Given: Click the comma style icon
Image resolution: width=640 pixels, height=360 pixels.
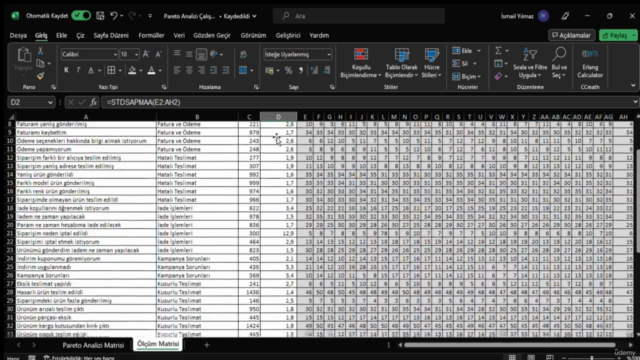Looking at the screenshot, I should coord(301,70).
